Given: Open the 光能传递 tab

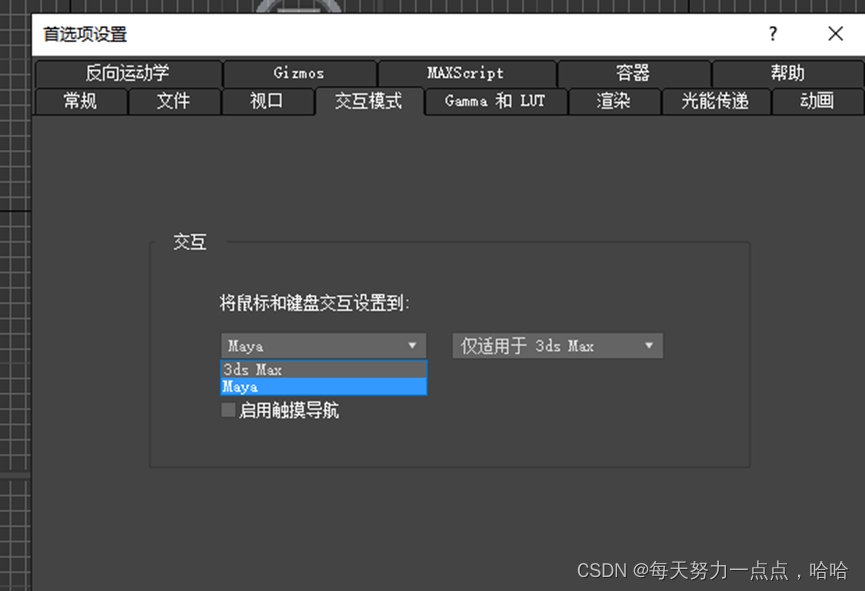Looking at the screenshot, I should click(716, 102).
